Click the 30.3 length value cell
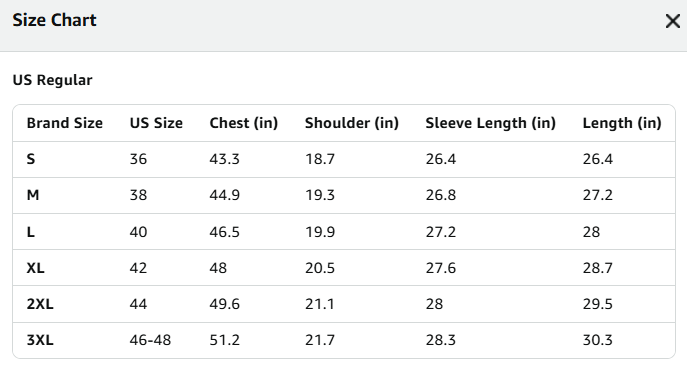The width and height of the screenshot is (687, 371). [x=598, y=340]
